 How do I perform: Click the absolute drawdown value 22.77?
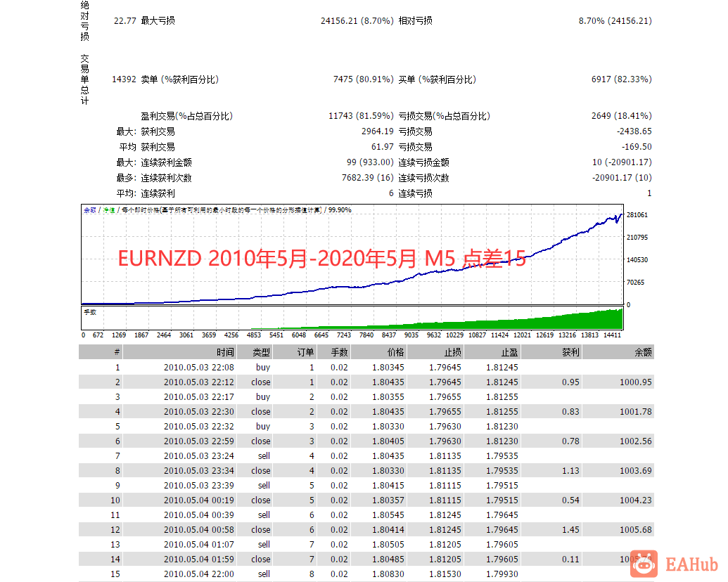click(x=125, y=21)
